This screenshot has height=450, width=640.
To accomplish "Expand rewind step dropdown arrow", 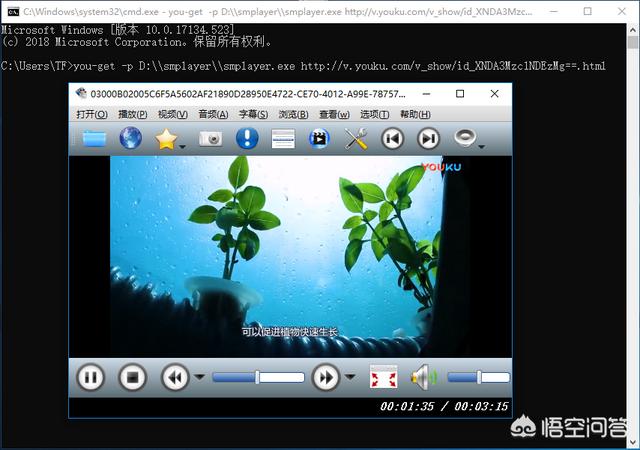I will (199, 377).
